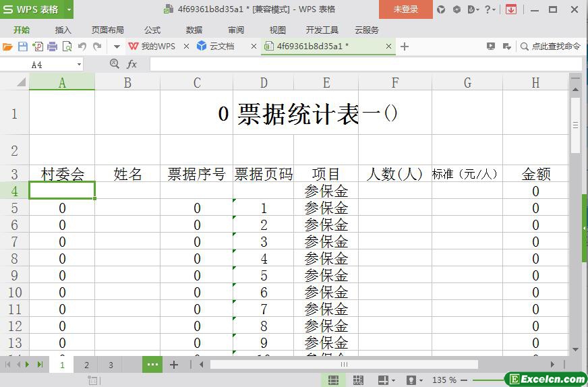The width and height of the screenshot is (588, 387).
Task: Open the WPS 表格 application menu arrow
Action: tap(69, 9)
